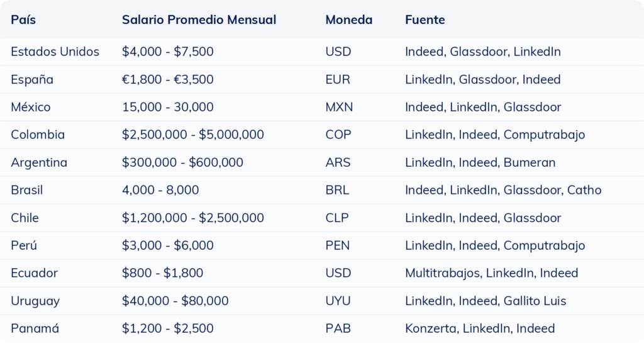Click the Salario Promedio Mensual column header
Viewport: 644px width, 343px height.
[x=199, y=20]
